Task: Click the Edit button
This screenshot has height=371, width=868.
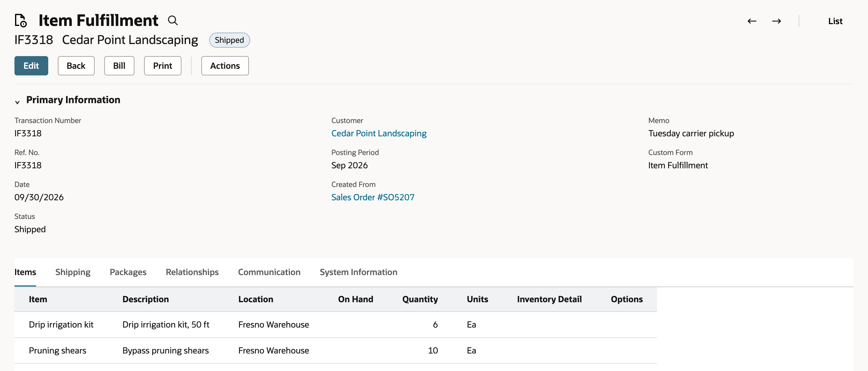Action: point(31,66)
